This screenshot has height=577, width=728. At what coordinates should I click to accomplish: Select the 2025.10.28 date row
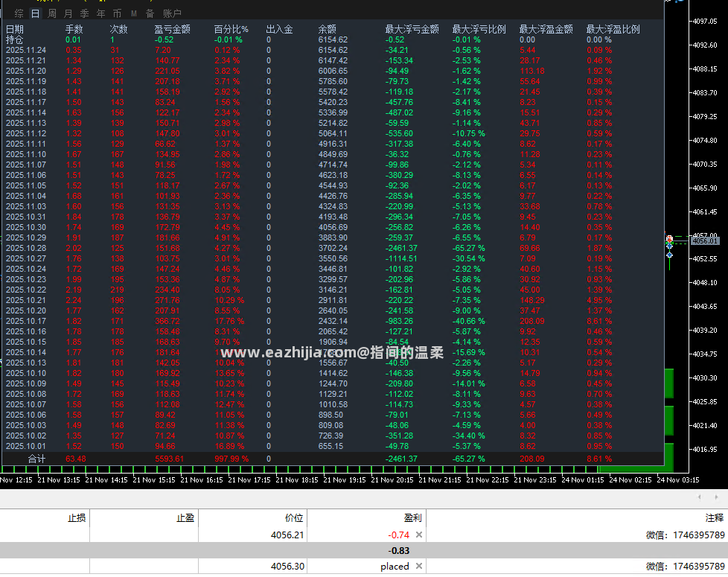coord(332,249)
